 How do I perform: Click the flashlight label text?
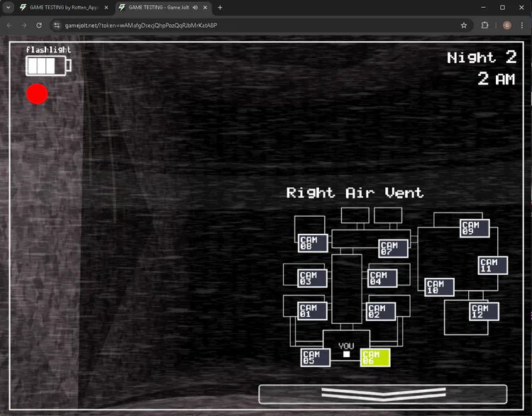(x=48, y=50)
